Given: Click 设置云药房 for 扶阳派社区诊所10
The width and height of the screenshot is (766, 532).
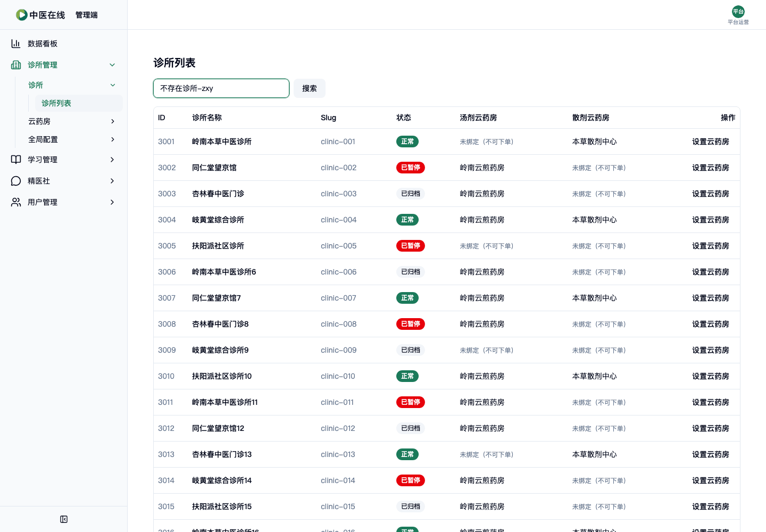Looking at the screenshot, I should [711, 376].
